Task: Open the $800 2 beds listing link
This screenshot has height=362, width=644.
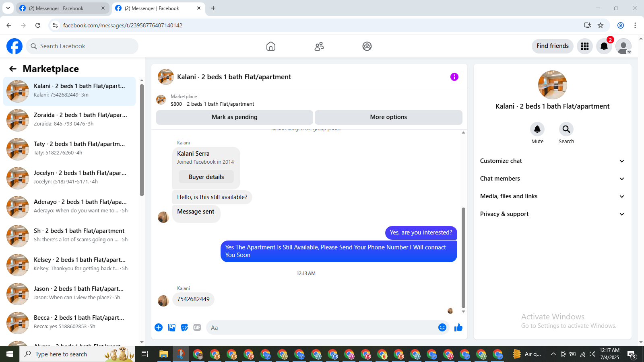Action: (212, 104)
